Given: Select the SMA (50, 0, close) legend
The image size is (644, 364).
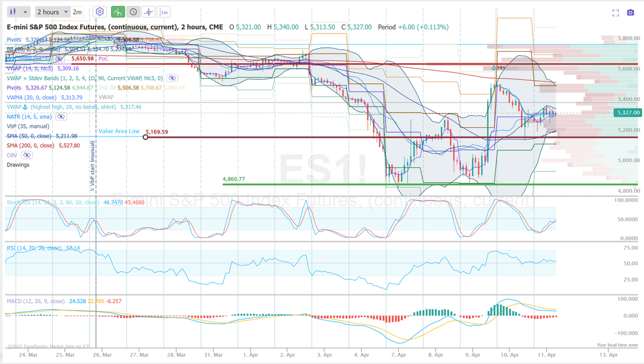Looking at the screenshot, I should (x=29, y=136).
